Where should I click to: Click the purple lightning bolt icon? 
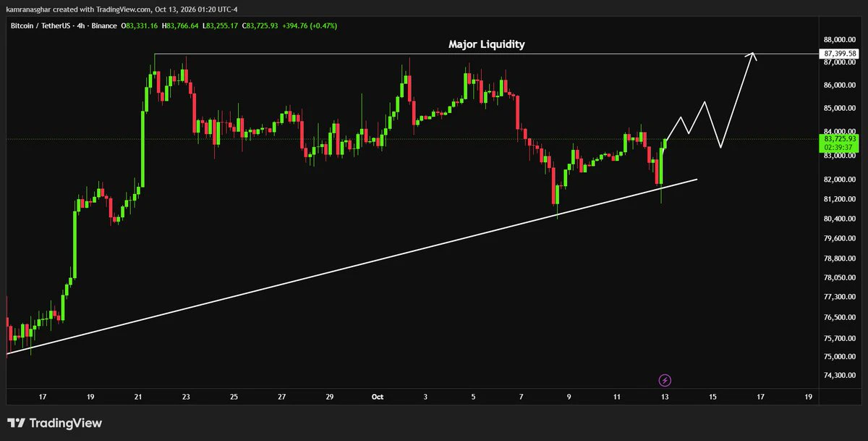(665, 379)
